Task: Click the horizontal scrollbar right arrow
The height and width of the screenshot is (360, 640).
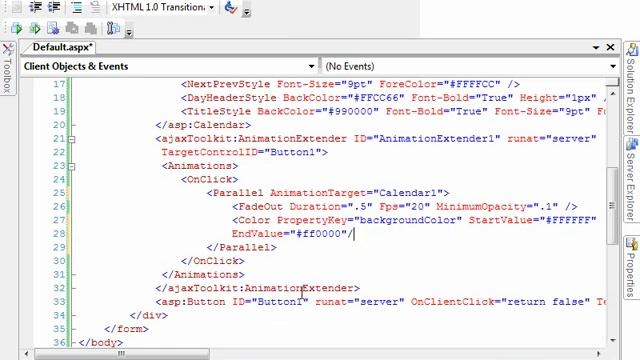Action: (x=598, y=354)
